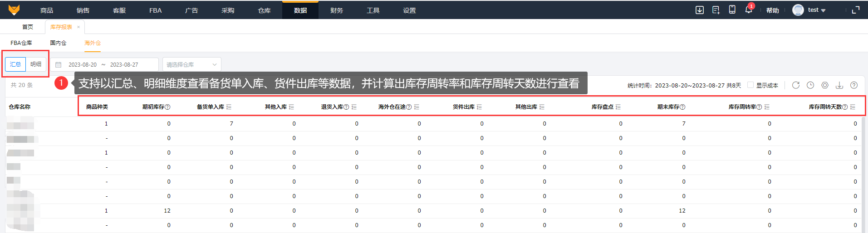Open the 财务 menu
Image resolution: width=868 pixels, height=233 pixels.
(337, 10)
